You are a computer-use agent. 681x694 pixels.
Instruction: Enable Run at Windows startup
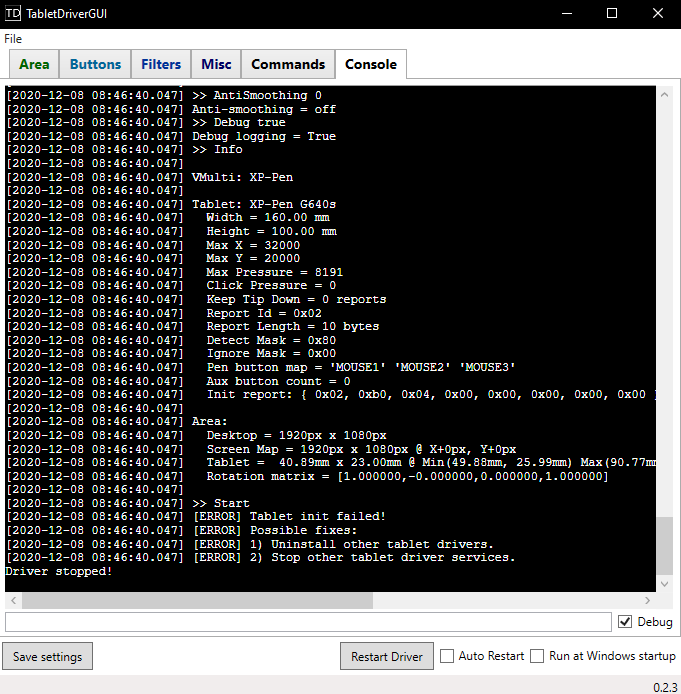click(537, 656)
